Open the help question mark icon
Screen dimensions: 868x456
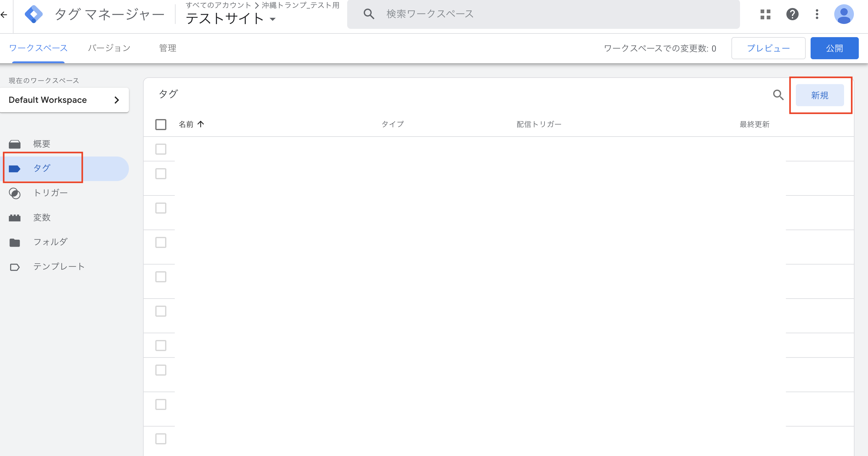pyautogui.click(x=792, y=14)
